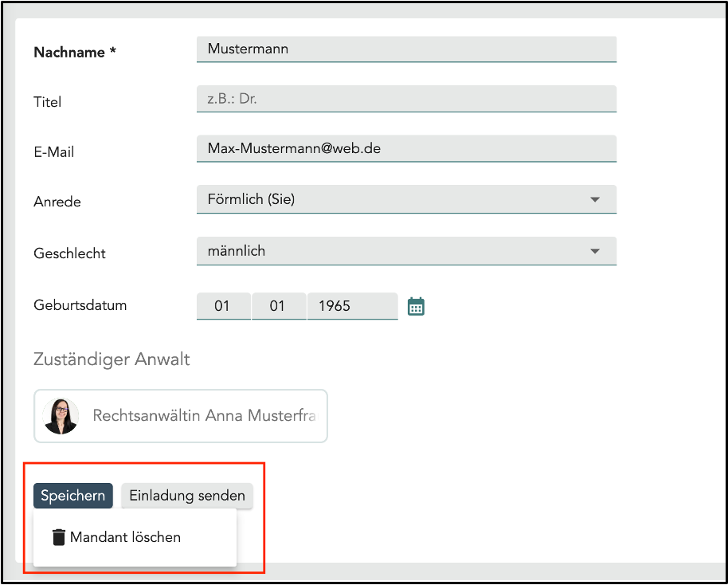
Task: Open the 'Förmlich (Sie)' selection box
Action: 390,199
